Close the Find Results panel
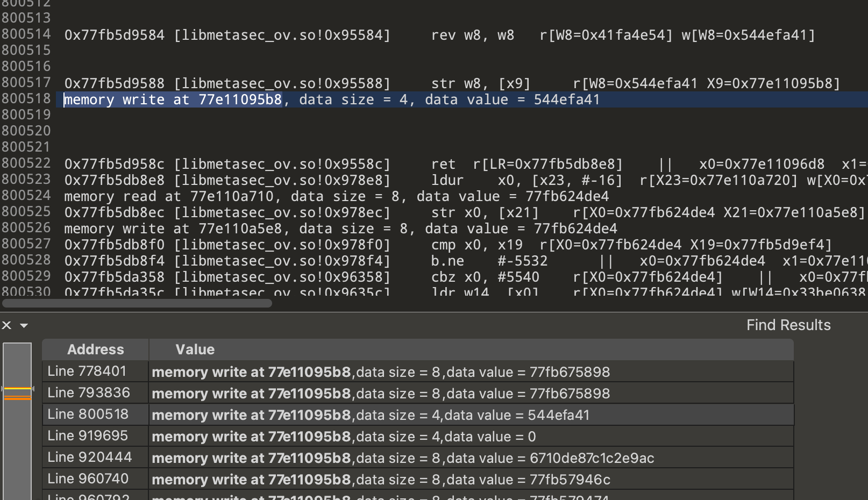 coord(6,325)
